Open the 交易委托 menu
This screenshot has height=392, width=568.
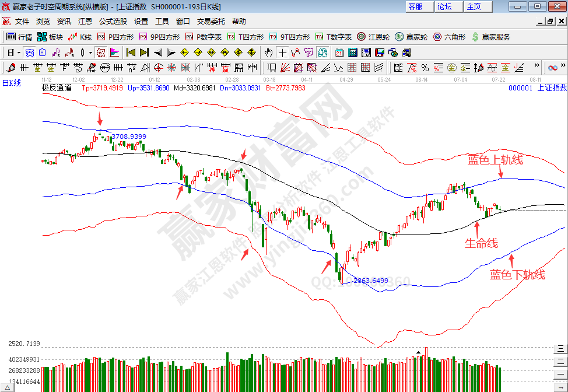click(211, 21)
